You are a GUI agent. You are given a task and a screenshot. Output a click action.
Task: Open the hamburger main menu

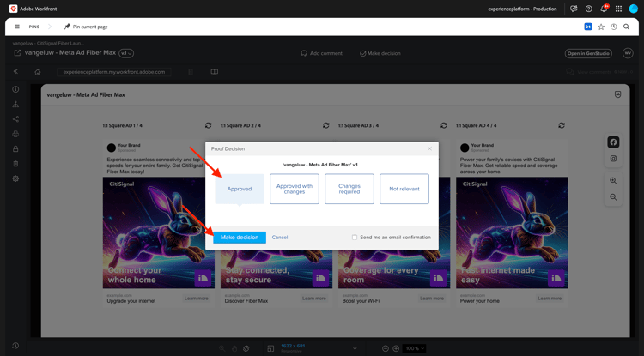pos(17,27)
